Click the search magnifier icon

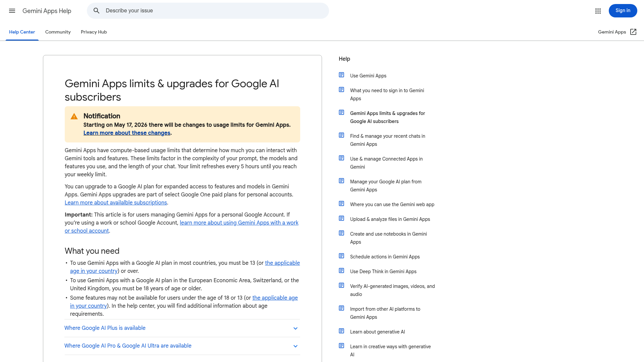97,11
